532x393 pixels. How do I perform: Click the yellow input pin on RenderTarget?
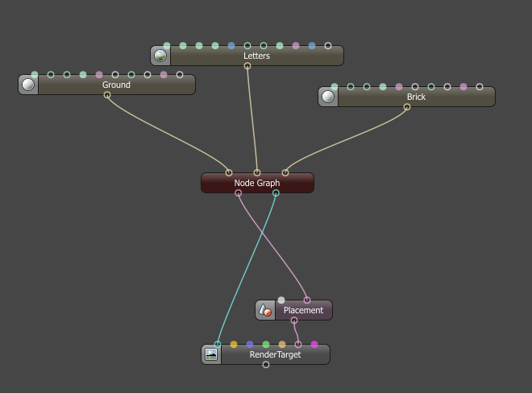coord(234,345)
